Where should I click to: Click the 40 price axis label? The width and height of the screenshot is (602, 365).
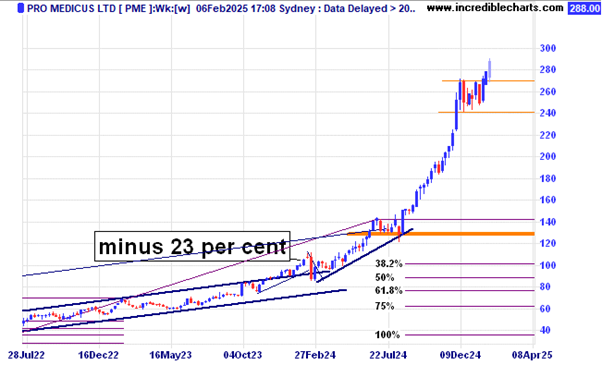pos(545,330)
